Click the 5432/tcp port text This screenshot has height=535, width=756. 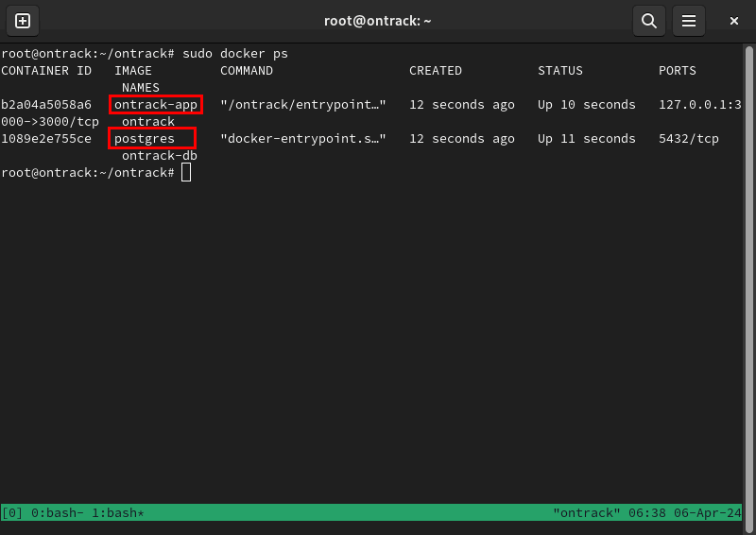pos(689,139)
